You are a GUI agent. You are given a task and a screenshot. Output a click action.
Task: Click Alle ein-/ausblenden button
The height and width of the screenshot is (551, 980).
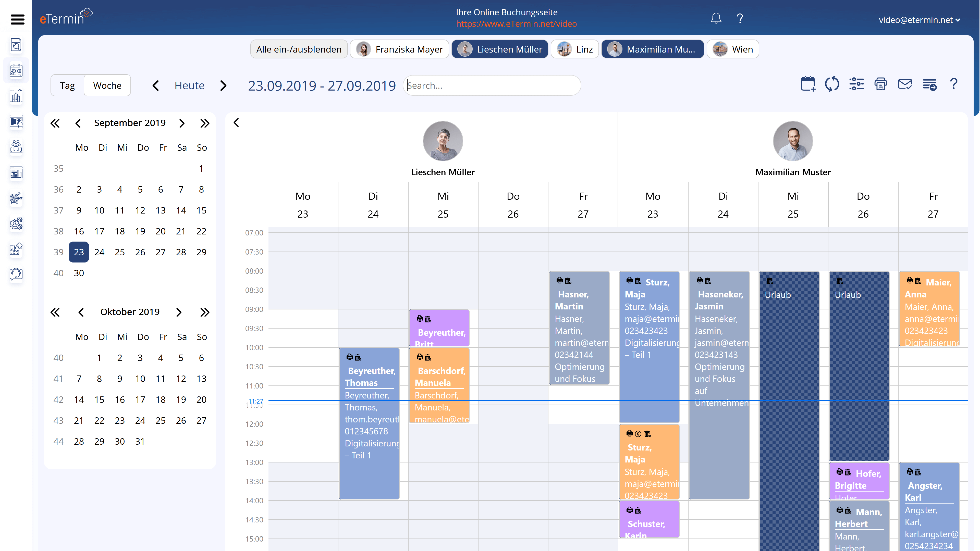click(299, 49)
